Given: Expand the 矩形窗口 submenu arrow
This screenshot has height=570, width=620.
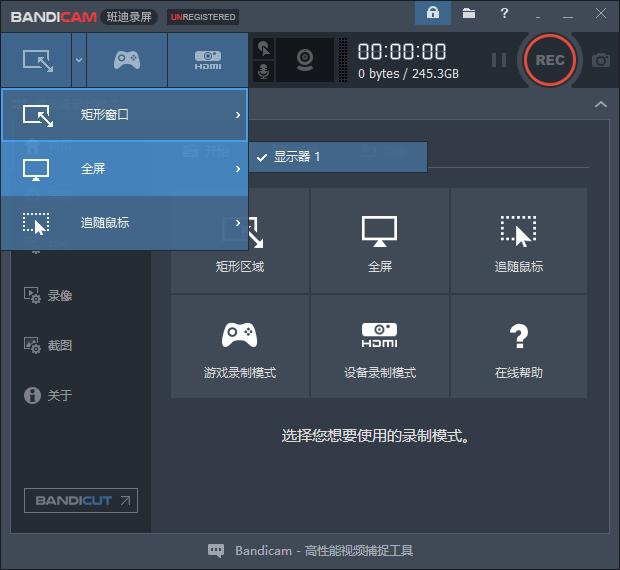Looking at the screenshot, I should [238, 115].
